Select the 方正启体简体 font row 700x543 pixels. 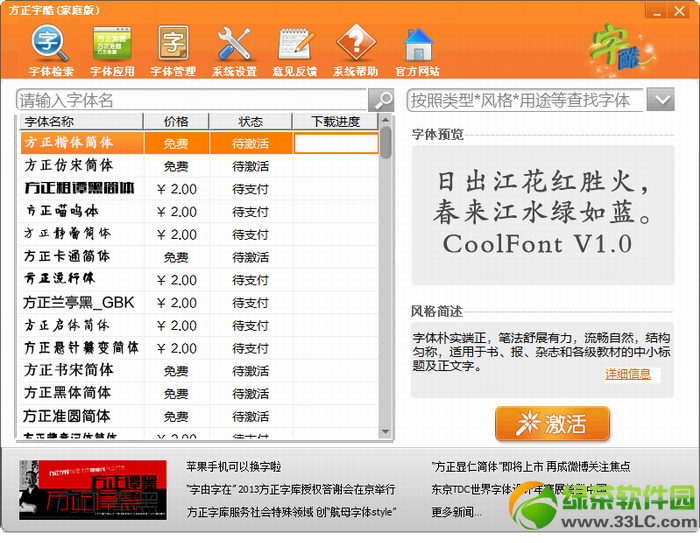point(200,326)
